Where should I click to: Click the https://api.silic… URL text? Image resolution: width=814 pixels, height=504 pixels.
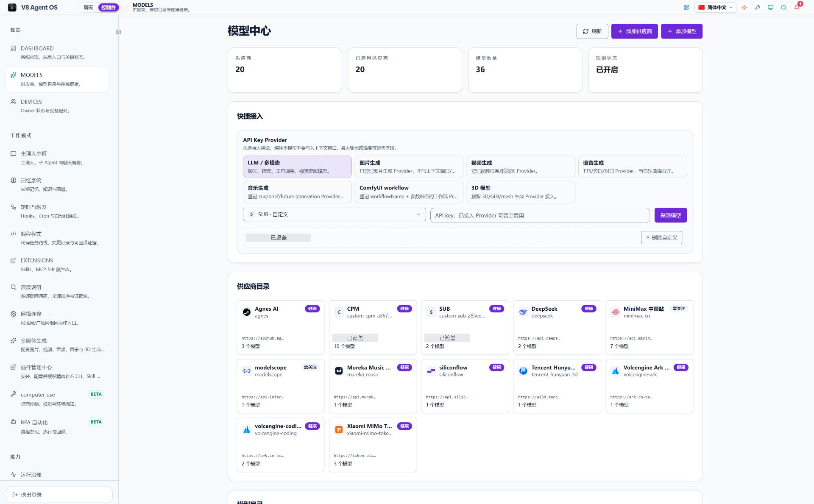[447, 397]
